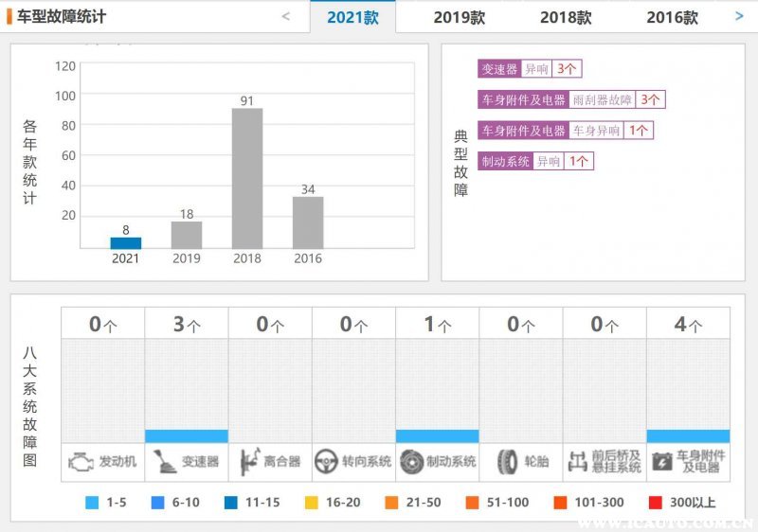758x532 pixels.
Task: Click the clutch (离合器) pedal icon
Action: pos(249,462)
